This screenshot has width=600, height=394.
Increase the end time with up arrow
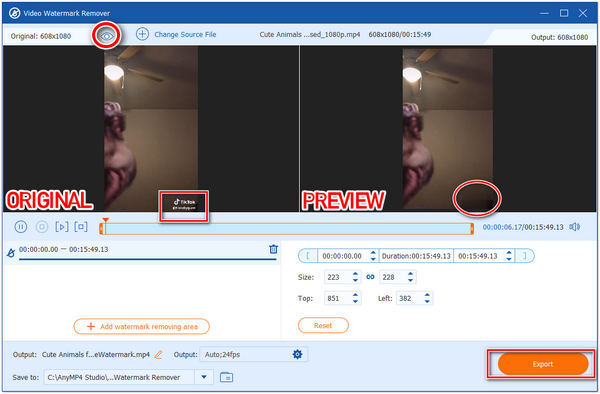point(509,253)
